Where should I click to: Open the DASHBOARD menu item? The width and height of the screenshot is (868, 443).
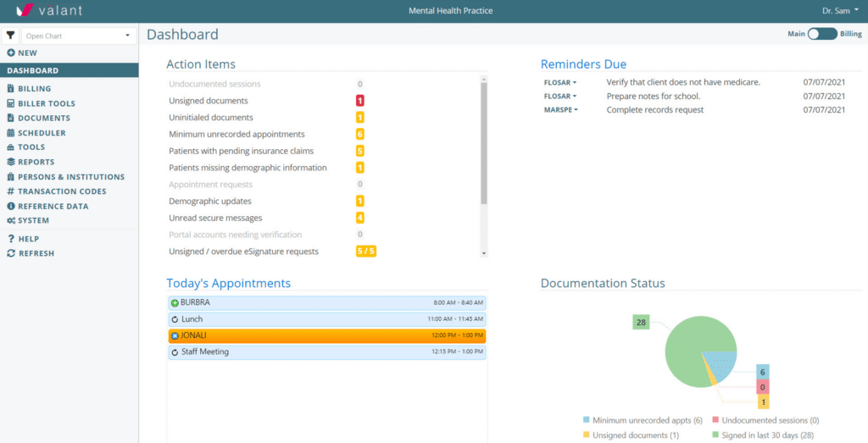(x=70, y=70)
